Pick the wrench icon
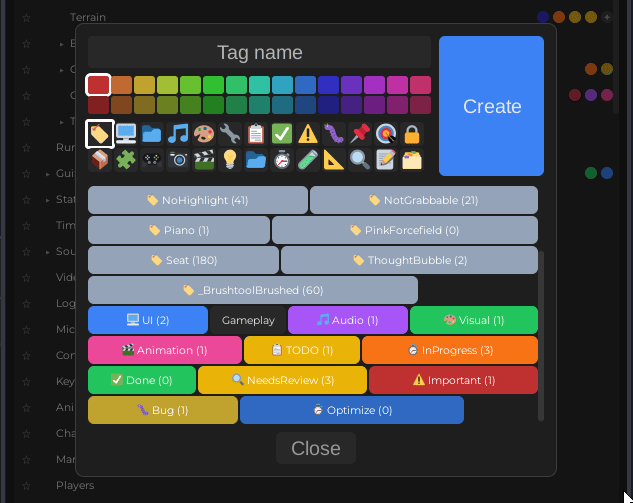 (x=230, y=134)
